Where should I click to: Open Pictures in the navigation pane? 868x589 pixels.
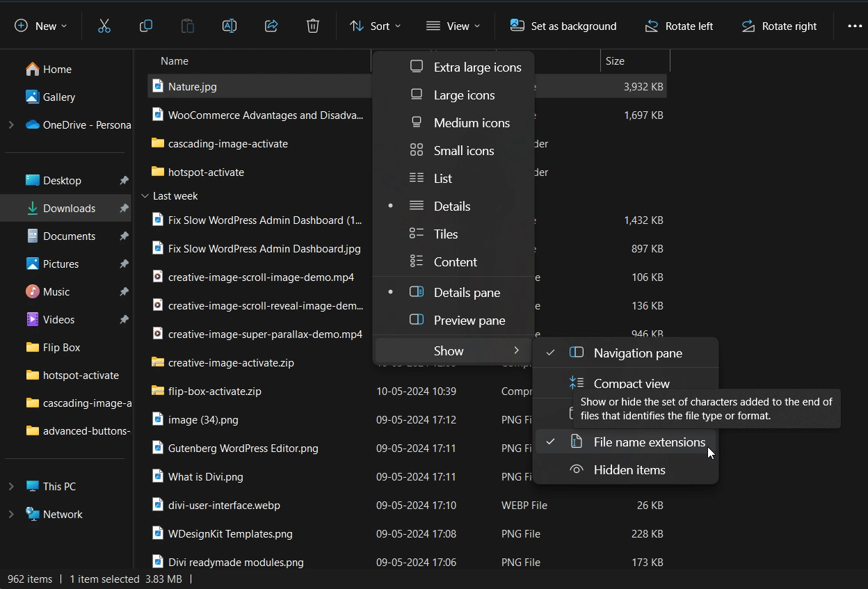click(61, 264)
